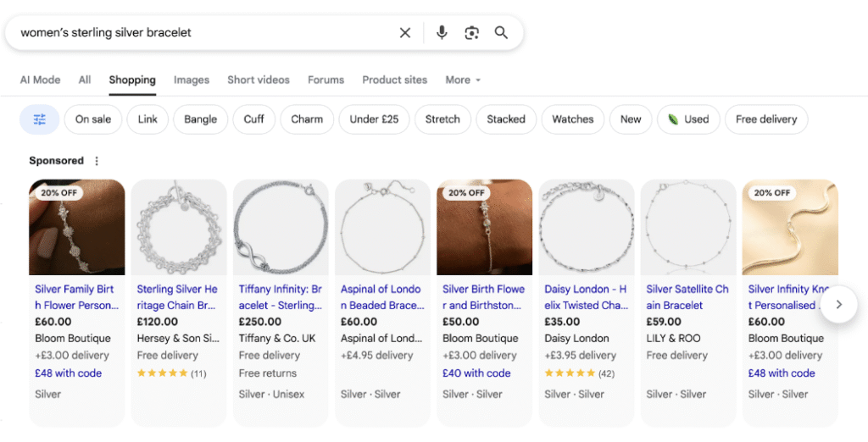The width and height of the screenshot is (868, 442).
Task: Go to the Forums tab
Action: tap(325, 80)
